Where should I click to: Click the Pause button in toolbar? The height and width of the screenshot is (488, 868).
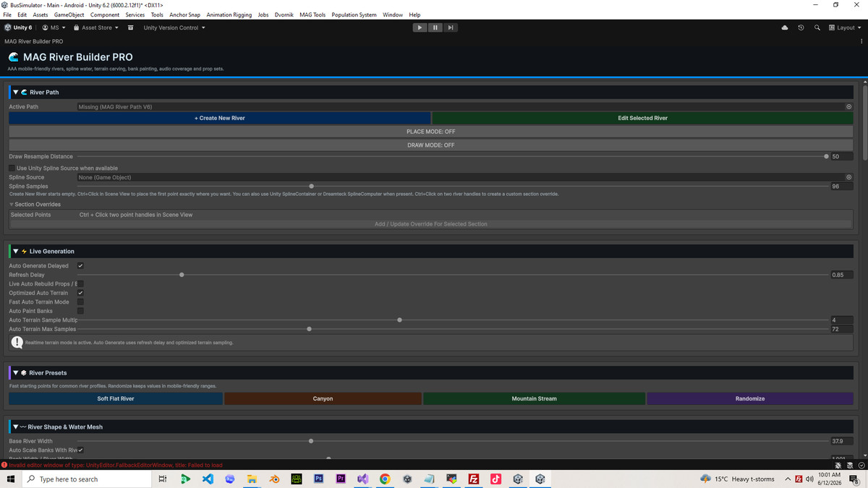pyautogui.click(x=435, y=27)
